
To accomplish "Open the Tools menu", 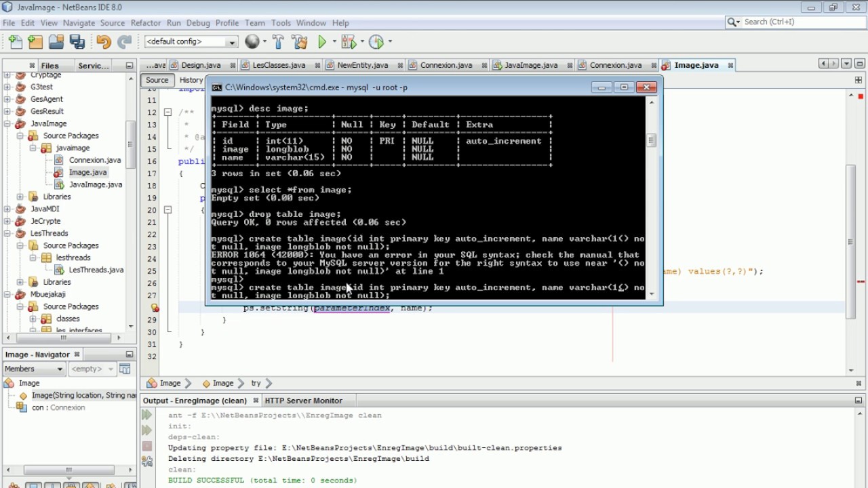I will [x=281, y=22].
